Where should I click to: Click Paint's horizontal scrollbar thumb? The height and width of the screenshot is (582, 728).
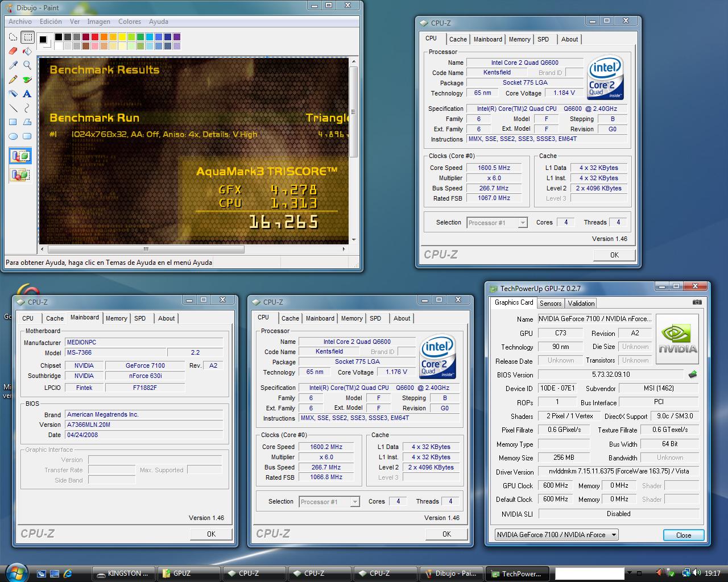pos(146,249)
